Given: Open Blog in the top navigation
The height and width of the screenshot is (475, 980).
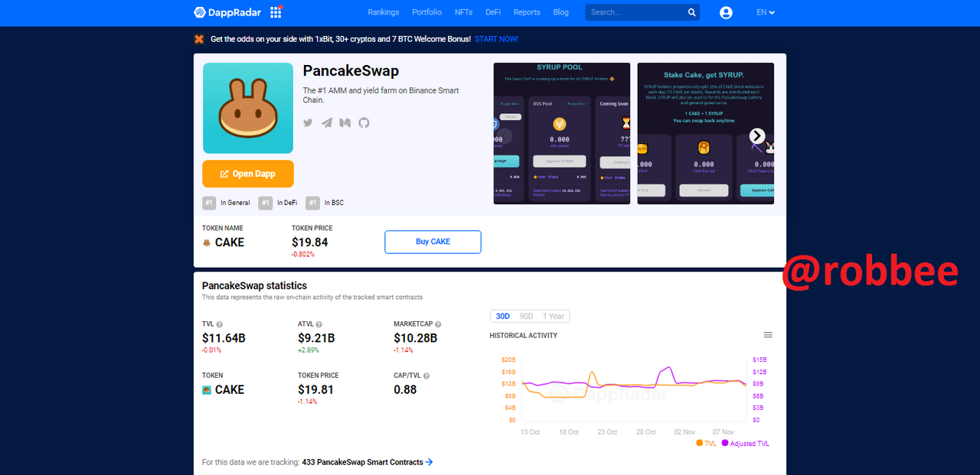Looking at the screenshot, I should (560, 12).
